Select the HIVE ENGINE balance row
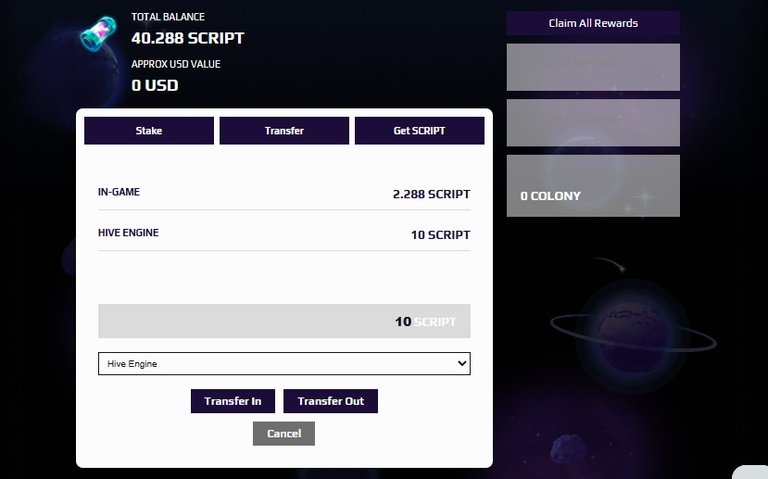The image size is (768, 479). [284, 234]
